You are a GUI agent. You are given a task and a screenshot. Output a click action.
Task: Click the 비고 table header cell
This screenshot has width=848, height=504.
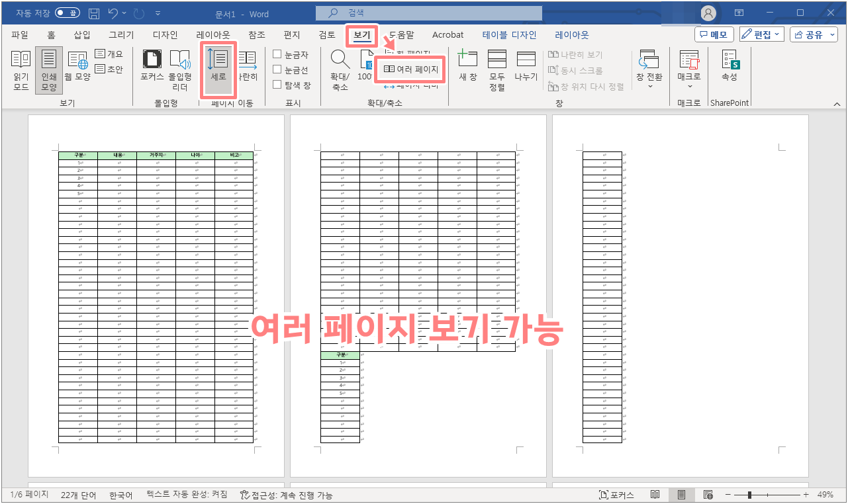[x=234, y=155]
